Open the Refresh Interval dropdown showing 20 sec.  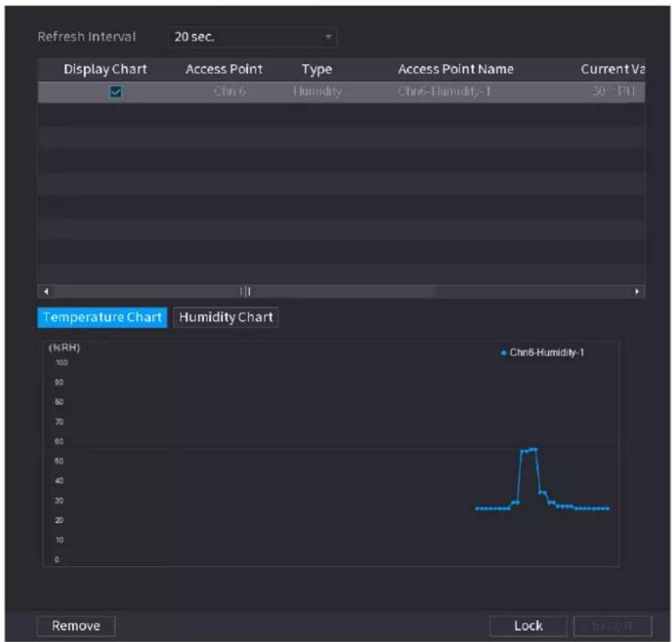click(x=252, y=37)
